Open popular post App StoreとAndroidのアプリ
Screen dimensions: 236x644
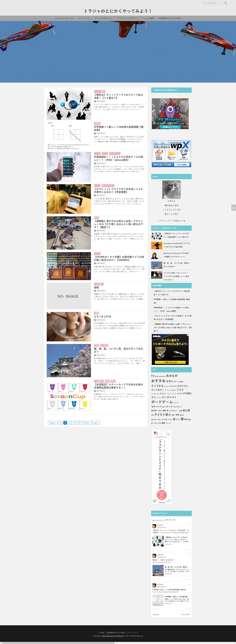pos(177,245)
